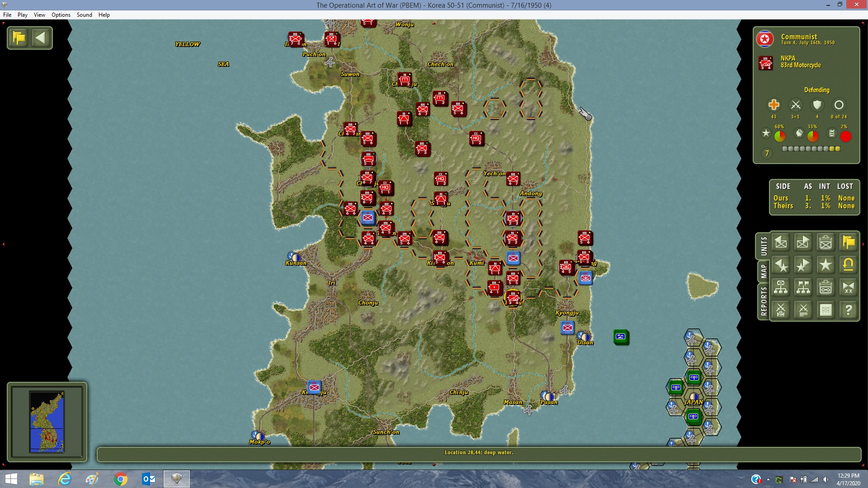Click the 'Ours' row label
The height and width of the screenshot is (488, 868).
point(781,198)
